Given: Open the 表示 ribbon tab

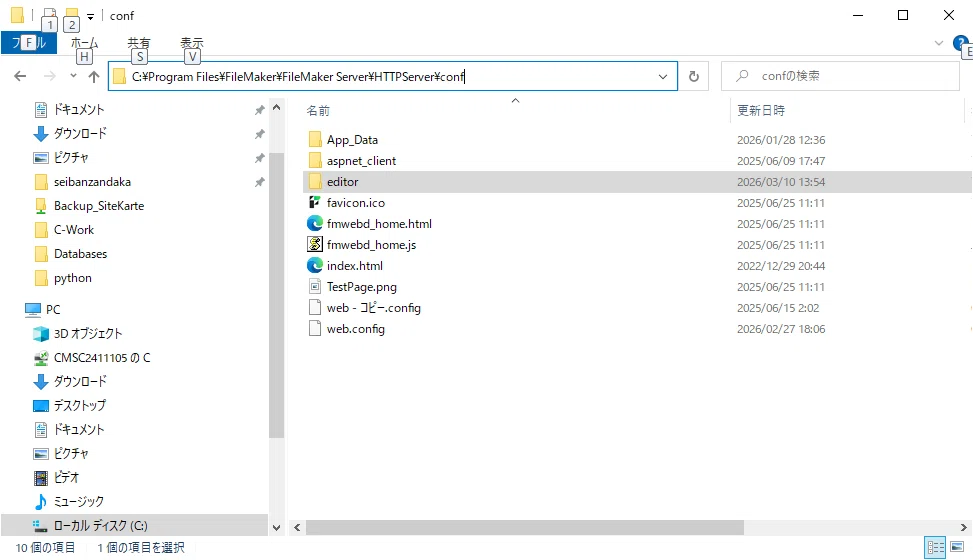Looking at the screenshot, I should [192, 43].
